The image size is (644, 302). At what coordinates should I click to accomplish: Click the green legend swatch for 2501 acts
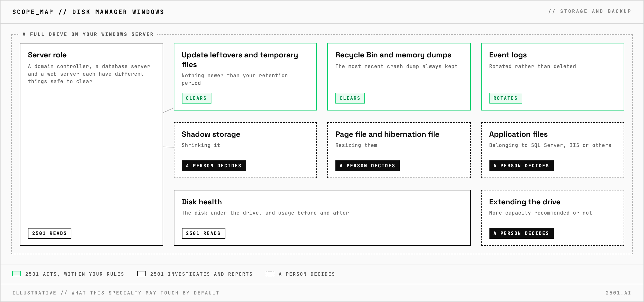17,274
